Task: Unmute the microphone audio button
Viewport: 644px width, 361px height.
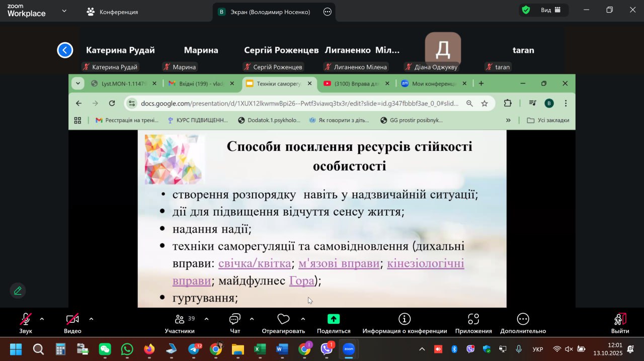Action: (x=25, y=319)
